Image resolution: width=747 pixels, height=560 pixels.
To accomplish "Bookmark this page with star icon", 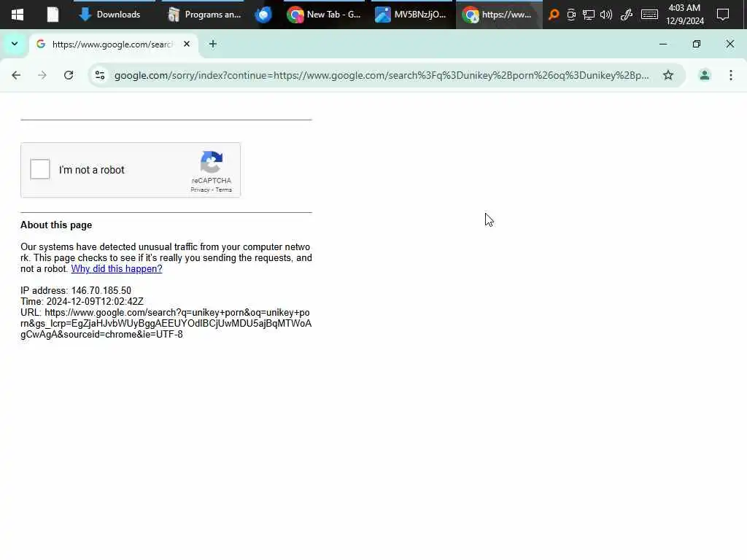I will pos(668,75).
